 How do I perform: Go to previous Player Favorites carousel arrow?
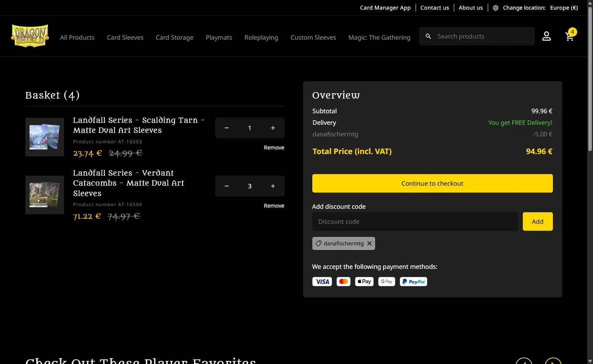point(524,361)
